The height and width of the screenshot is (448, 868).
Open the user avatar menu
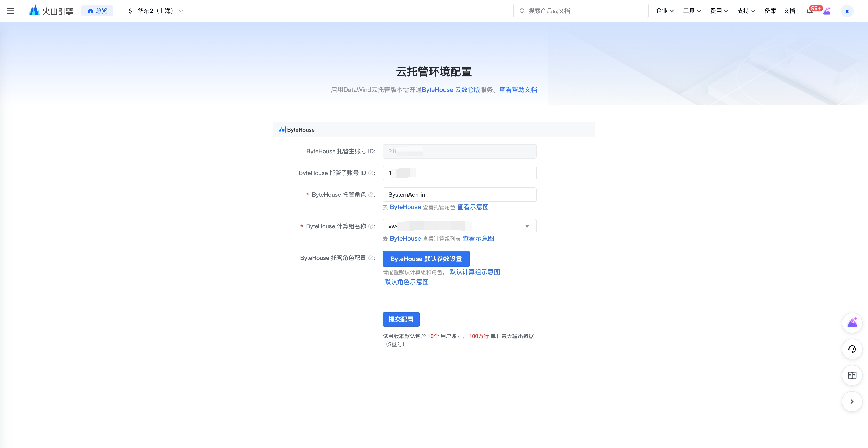click(x=847, y=11)
